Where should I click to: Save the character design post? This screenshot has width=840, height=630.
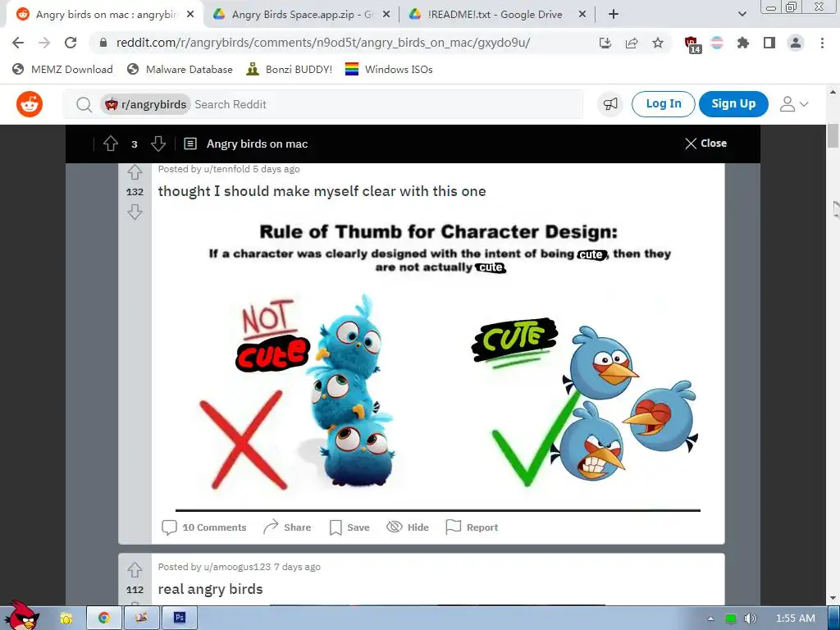(349, 527)
